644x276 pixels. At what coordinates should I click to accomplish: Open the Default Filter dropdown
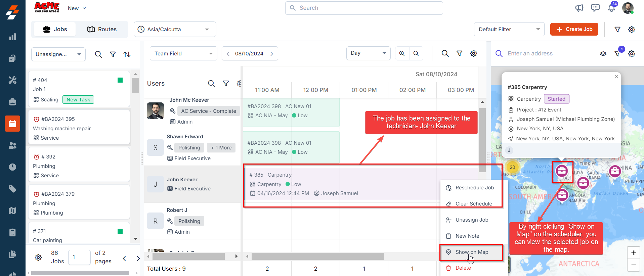[509, 30]
